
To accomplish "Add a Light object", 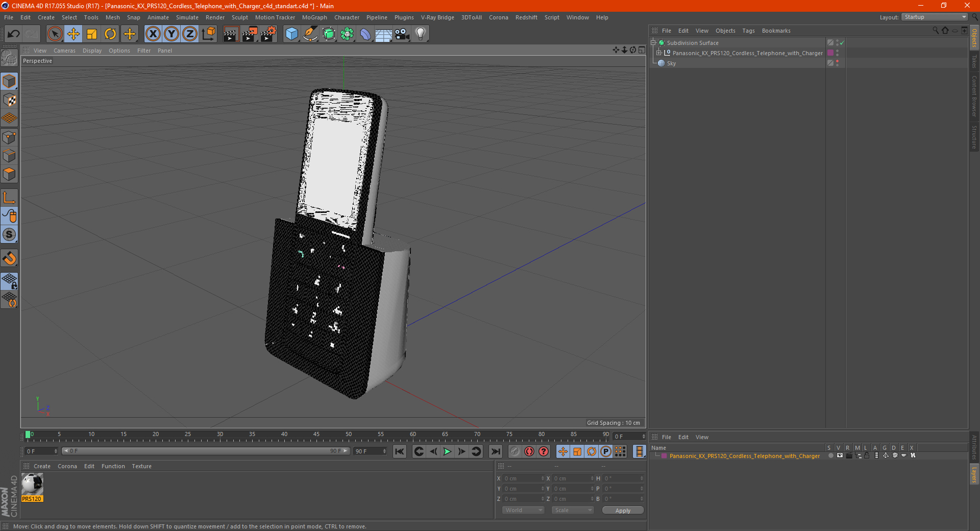I will tap(421, 34).
